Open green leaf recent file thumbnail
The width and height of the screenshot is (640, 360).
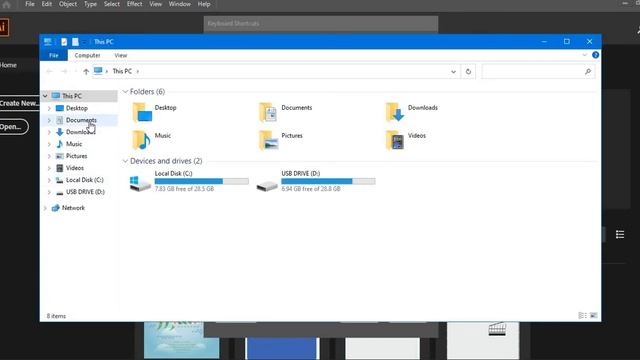point(181,340)
